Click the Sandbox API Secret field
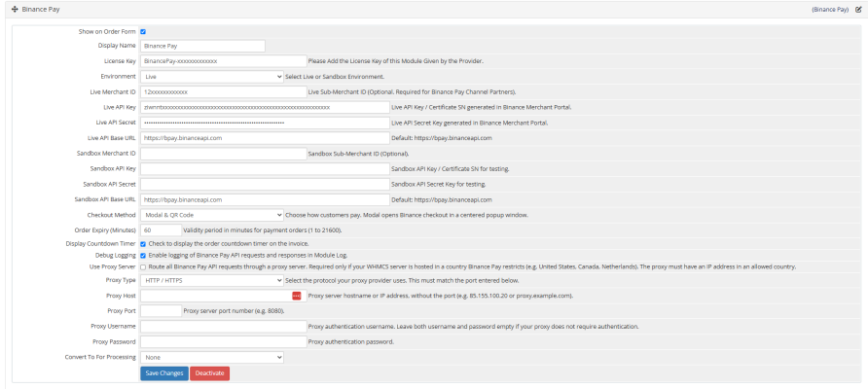 coord(265,184)
